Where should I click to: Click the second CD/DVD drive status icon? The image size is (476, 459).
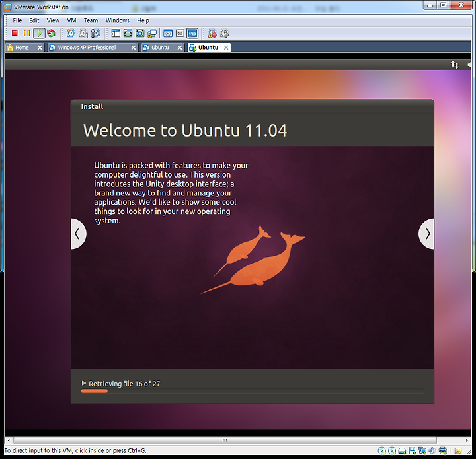click(x=392, y=451)
